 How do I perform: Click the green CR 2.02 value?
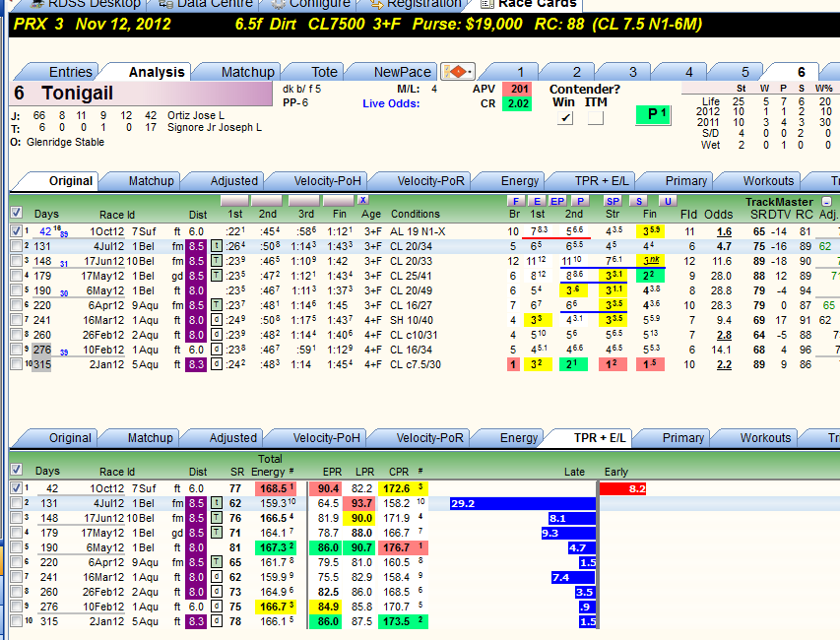tap(518, 104)
